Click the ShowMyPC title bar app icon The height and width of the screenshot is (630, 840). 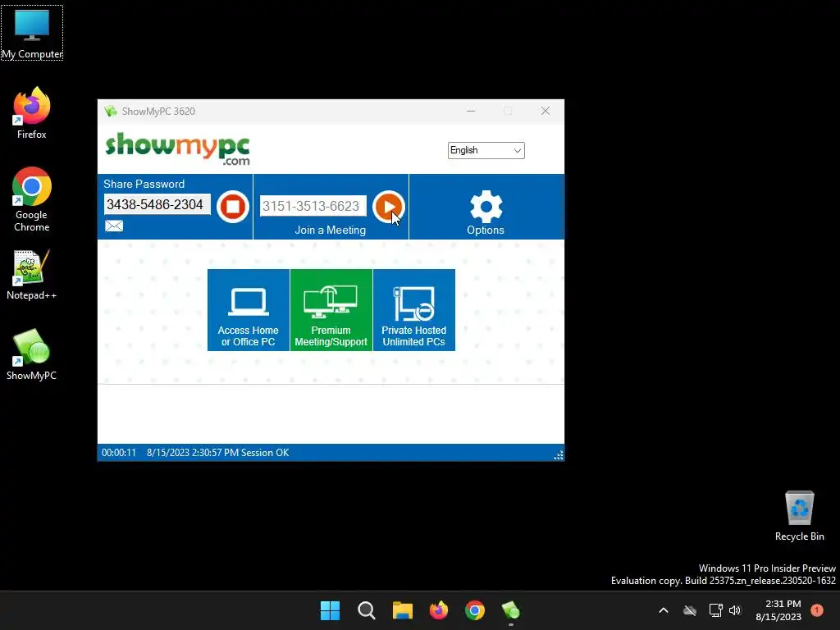[111, 111]
